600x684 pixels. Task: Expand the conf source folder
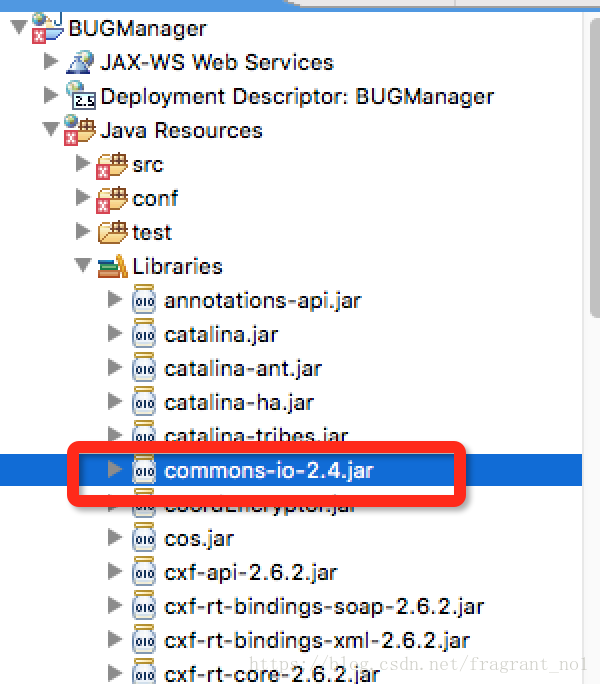tap(83, 197)
